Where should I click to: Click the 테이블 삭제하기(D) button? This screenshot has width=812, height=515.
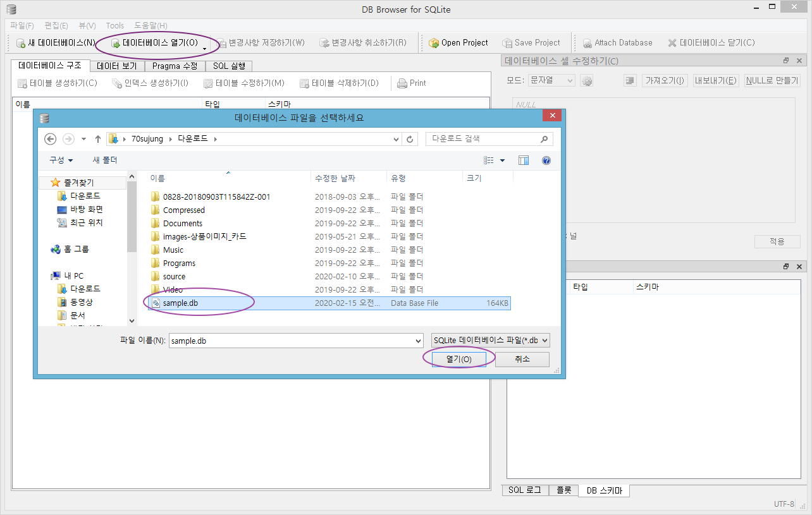(340, 83)
